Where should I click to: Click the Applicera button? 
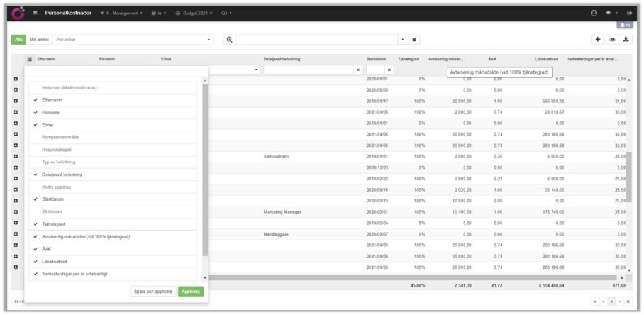pyautogui.click(x=191, y=292)
